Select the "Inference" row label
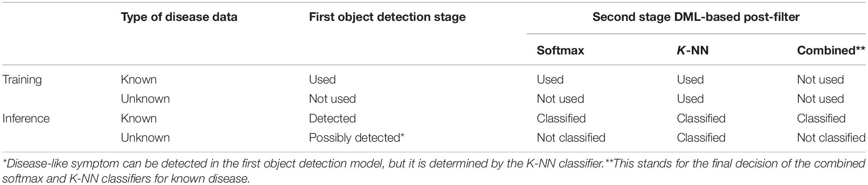 (26, 118)
